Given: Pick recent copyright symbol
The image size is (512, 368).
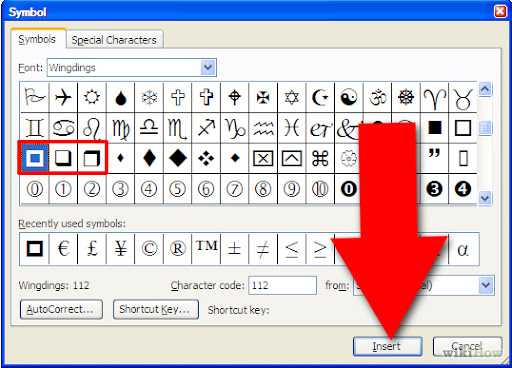Looking at the screenshot, I should pyautogui.click(x=149, y=249).
